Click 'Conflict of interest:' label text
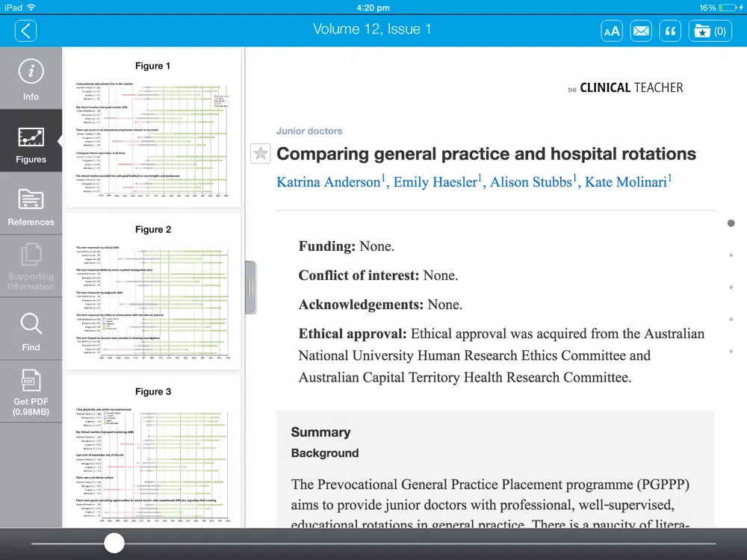The width and height of the screenshot is (747, 560). 359,276
